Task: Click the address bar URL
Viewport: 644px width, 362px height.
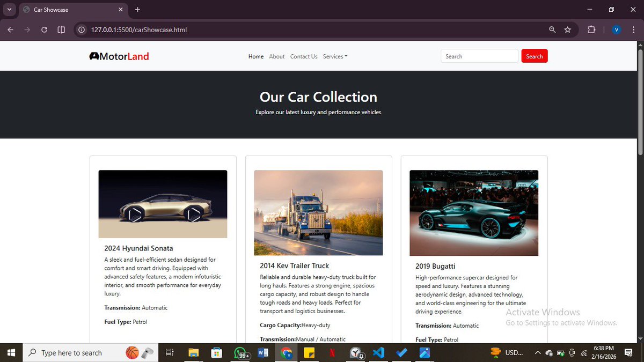Action: 139,30
